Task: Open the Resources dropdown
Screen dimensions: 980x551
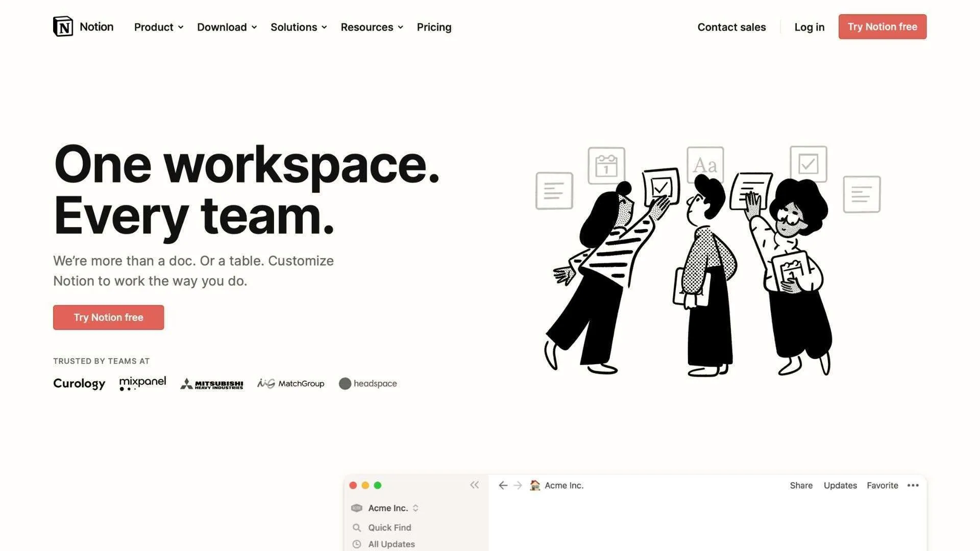Action: click(x=372, y=27)
